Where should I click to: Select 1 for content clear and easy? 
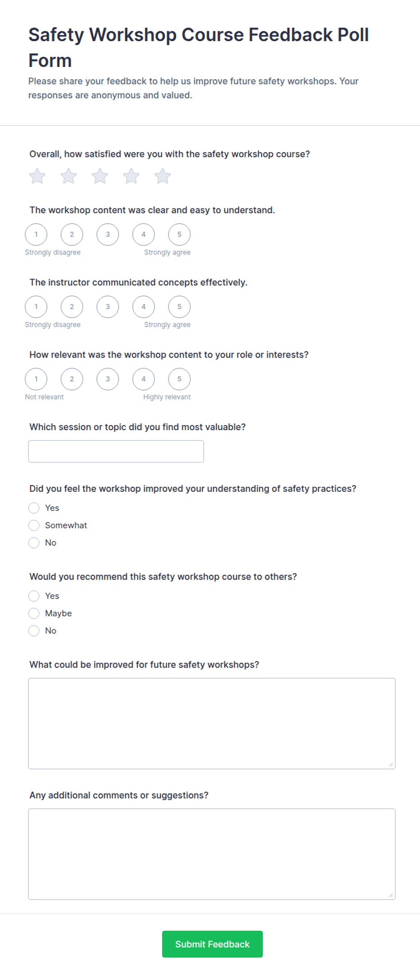[x=36, y=235]
